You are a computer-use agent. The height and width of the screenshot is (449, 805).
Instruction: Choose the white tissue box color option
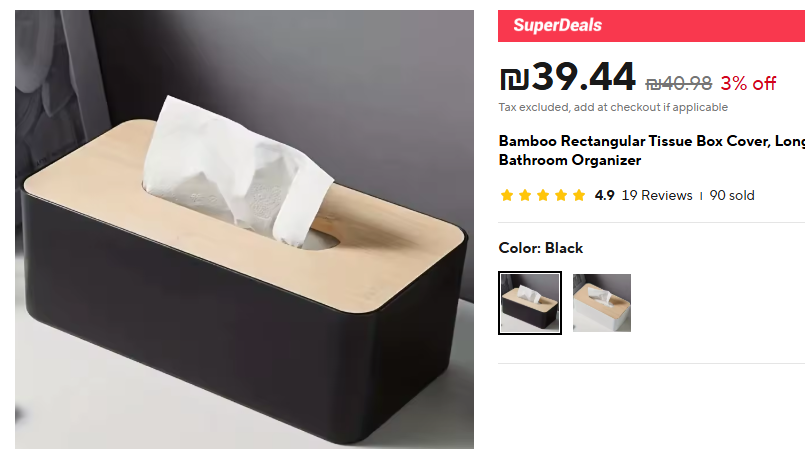pyautogui.click(x=602, y=303)
